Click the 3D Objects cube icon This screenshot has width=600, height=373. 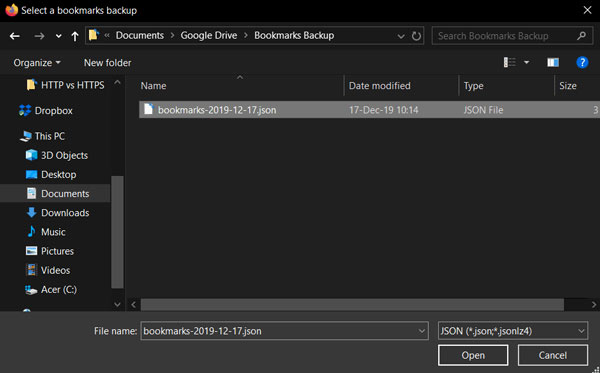31,155
